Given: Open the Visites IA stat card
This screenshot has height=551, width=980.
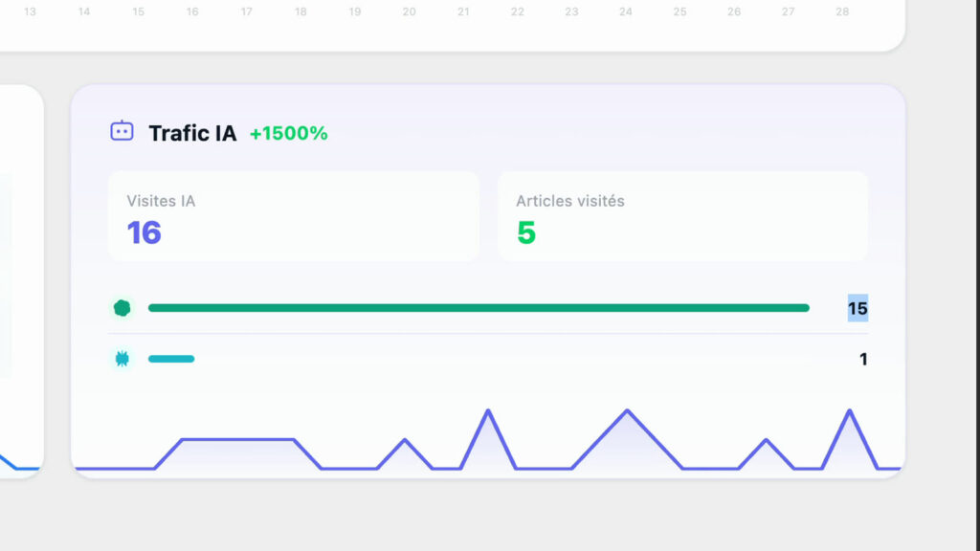Looking at the screenshot, I should [x=294, y=216].
